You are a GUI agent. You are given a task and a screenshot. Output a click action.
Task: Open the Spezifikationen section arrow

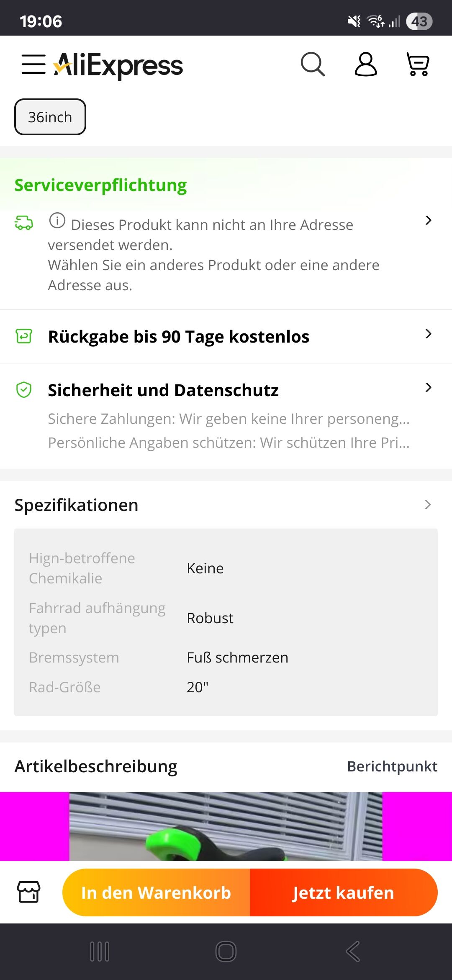pyautogui.click(x=428, y=505)
